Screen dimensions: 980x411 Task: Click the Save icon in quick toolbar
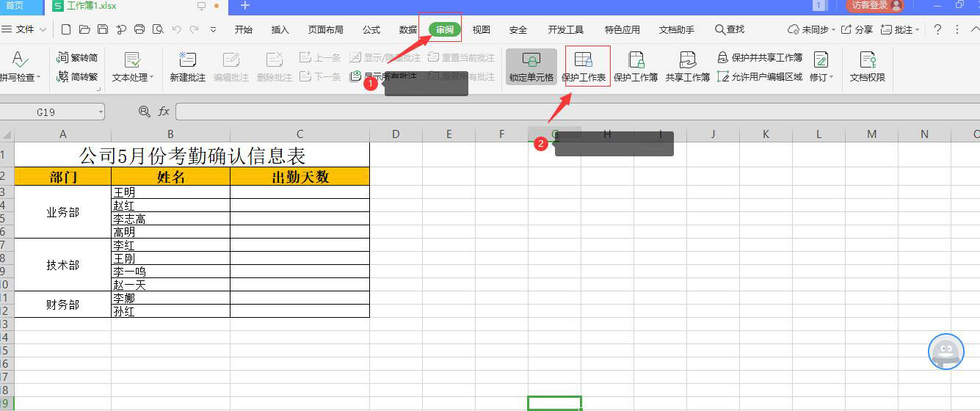[103, 29]
